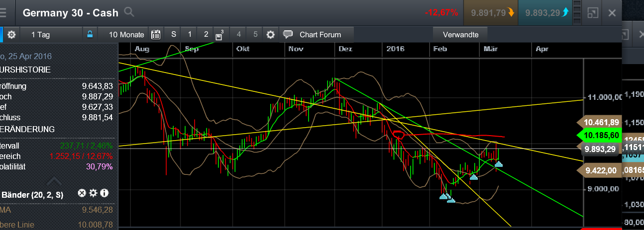This screenshot has width=644, height=230.
Task: Open the hamburger menu beside Germany 30 title
Action: [x=3, y=12]
